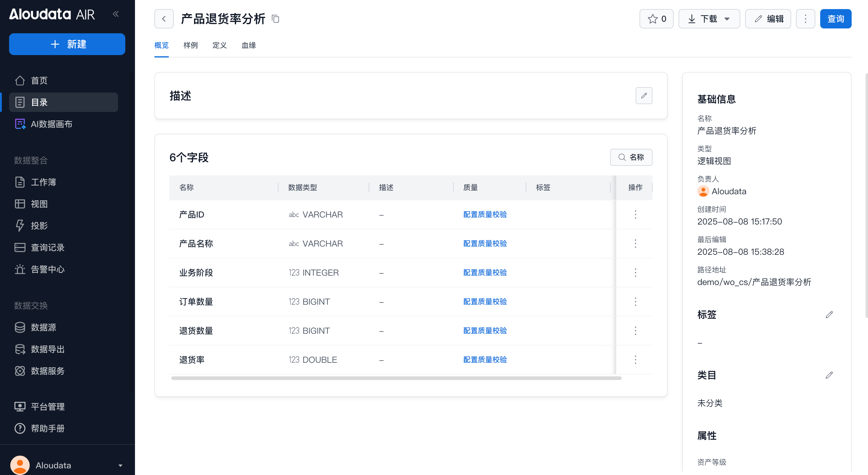
Task: Click the copy icon next to the title
Action: [275, 19]
